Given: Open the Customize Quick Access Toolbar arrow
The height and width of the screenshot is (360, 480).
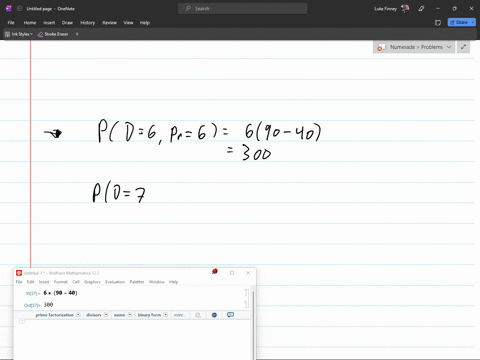Looking at the screenshot, I should click(77, 34).
